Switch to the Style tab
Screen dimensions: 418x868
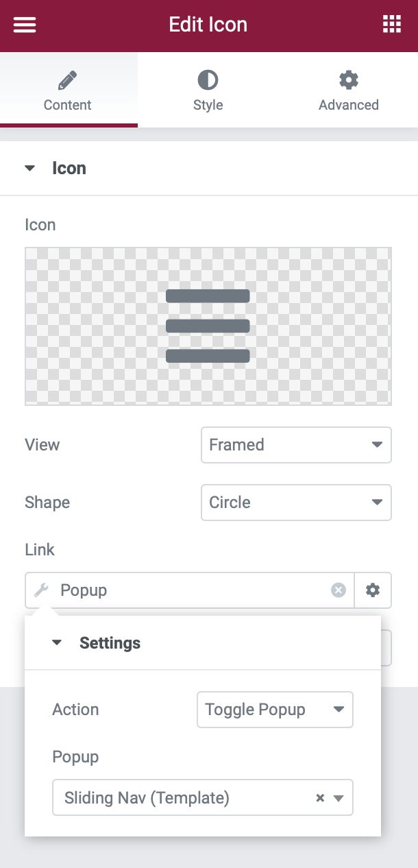pyautogui.click(x=208, y=91)
